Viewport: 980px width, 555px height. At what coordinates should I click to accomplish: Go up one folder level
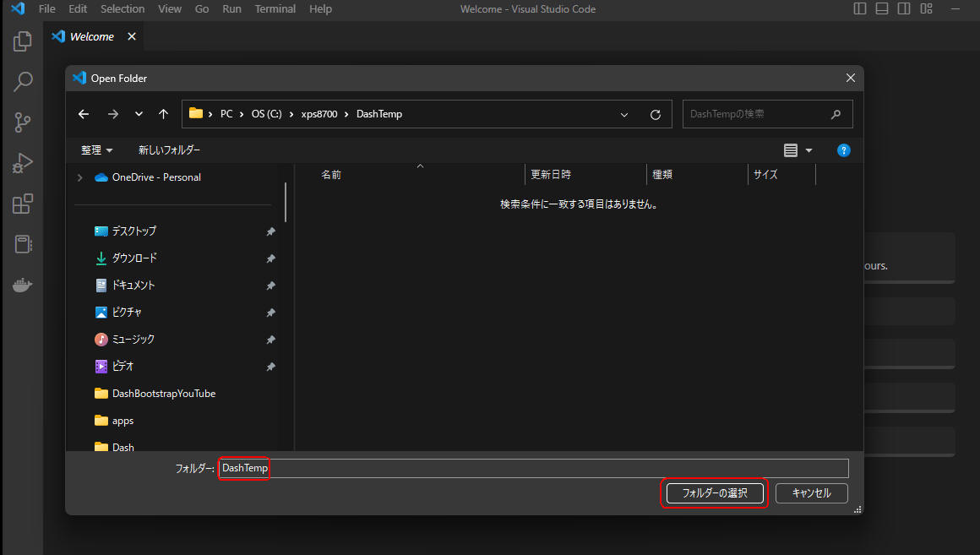(163, 114)
